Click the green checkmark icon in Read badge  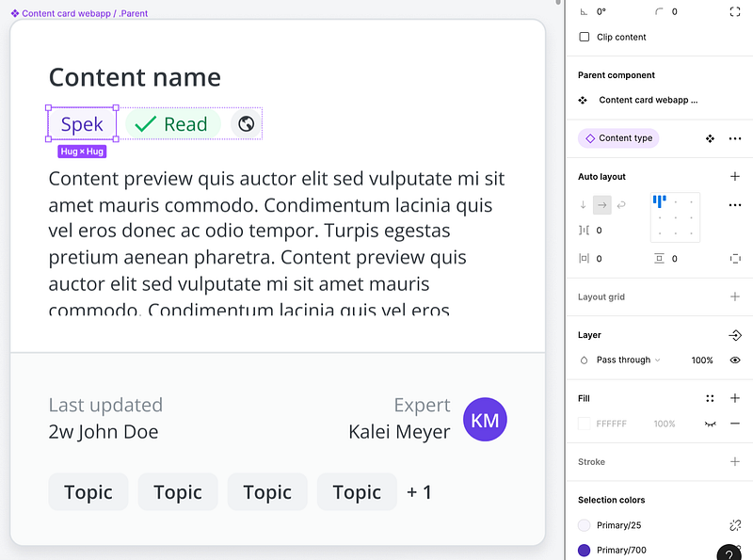(145, 124)
